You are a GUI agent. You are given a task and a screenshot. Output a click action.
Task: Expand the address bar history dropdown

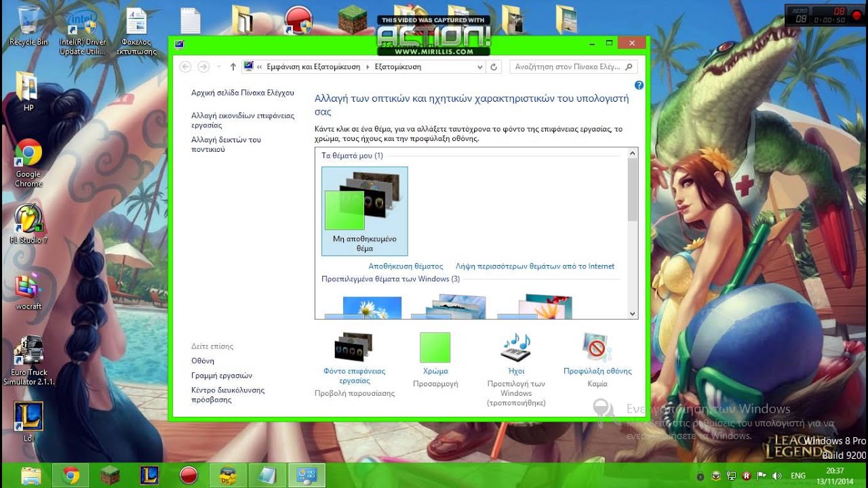[480, 67]
